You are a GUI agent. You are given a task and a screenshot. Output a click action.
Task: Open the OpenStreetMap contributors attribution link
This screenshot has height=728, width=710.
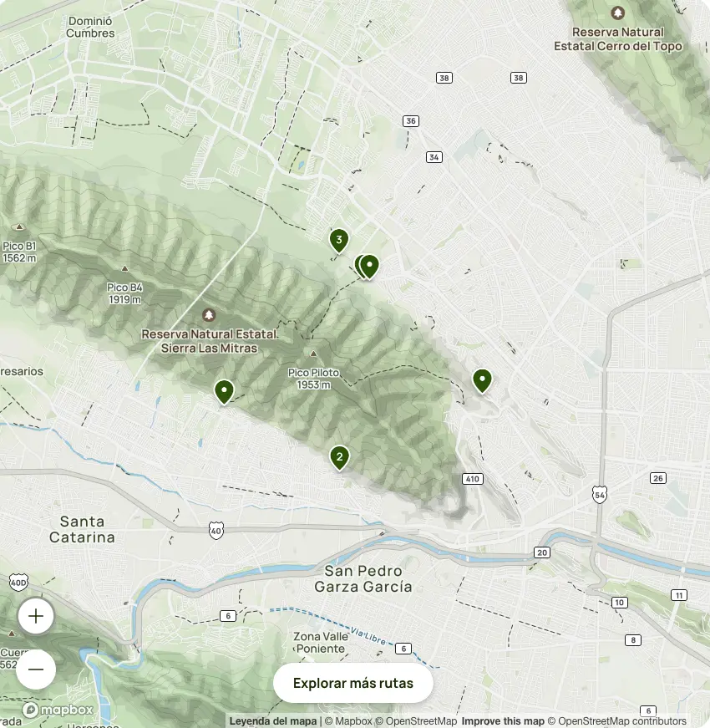pos(622,721)
